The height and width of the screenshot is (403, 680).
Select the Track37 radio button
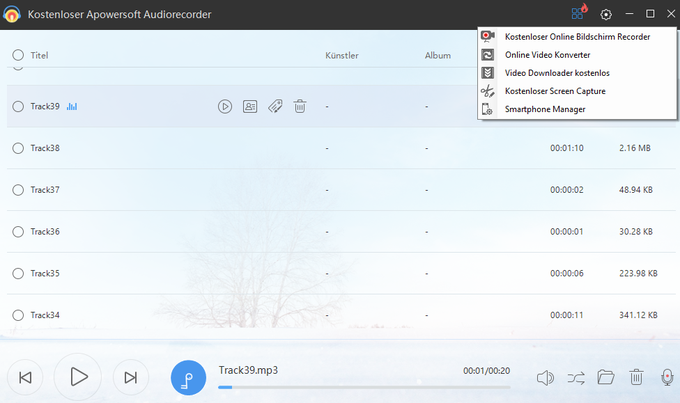(18, 190)
